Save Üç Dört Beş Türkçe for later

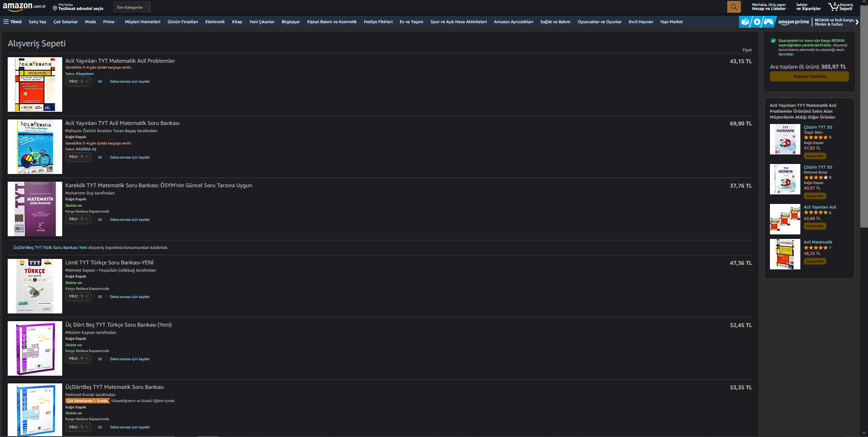[129, 359]
